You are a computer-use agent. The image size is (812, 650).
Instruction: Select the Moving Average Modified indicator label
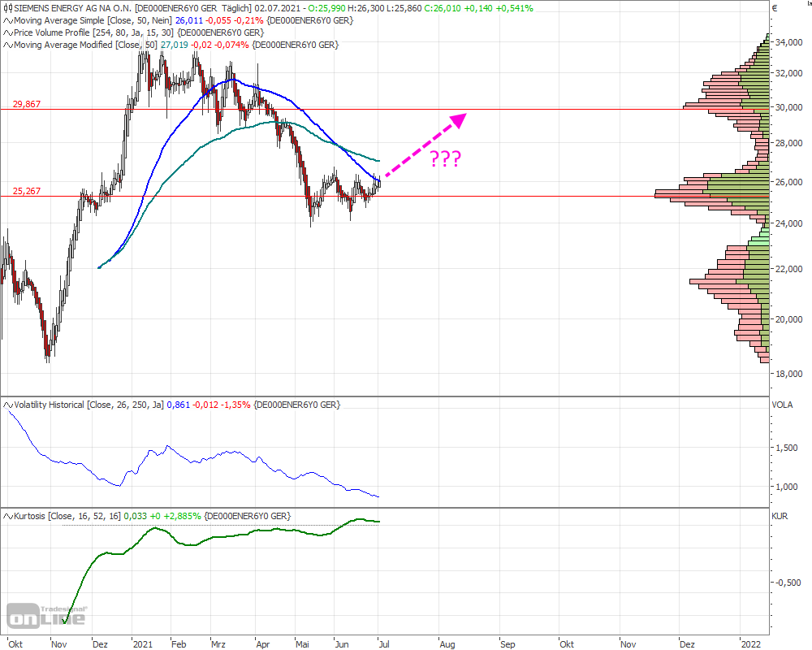[x=85, y=45]
